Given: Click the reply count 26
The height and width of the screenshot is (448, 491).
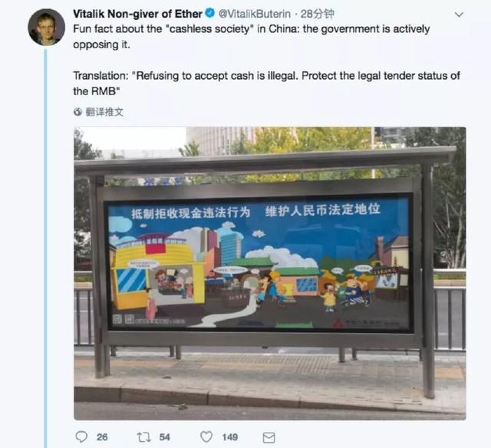Looking at the screenshot, I should (x=102, y=437).
